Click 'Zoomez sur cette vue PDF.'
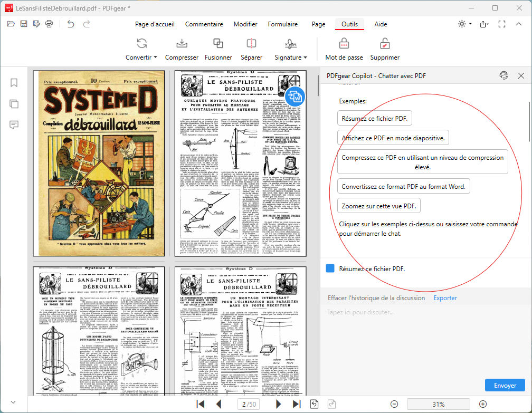Viewport: 532px width, 413px height. coord(378,206)
